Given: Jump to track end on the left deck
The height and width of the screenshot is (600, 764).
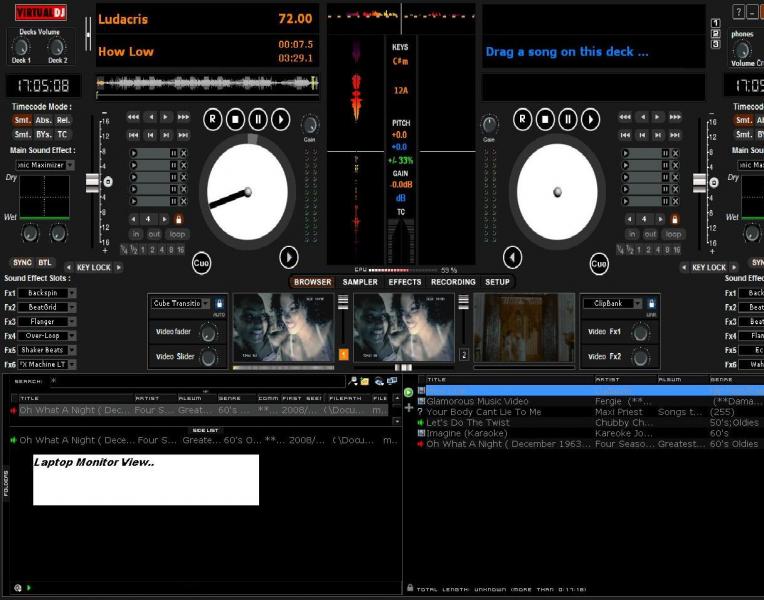Looking at the screenshot, I should (183, 135).
